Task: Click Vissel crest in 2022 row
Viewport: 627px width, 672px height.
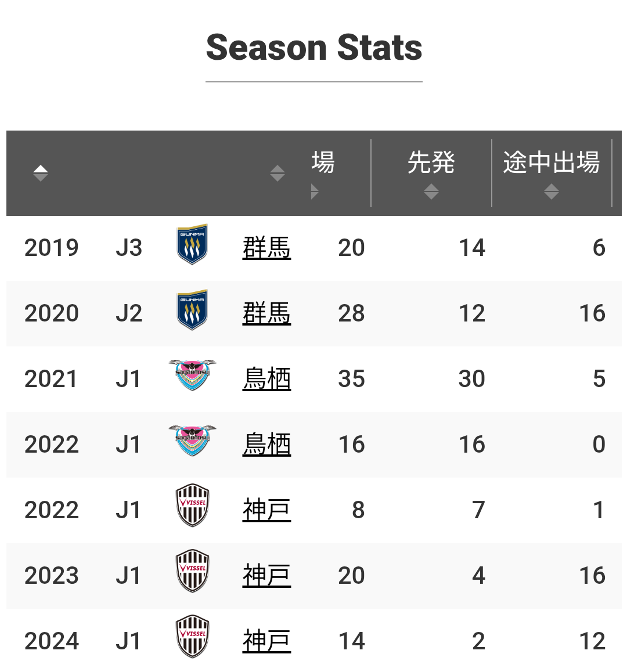Action: 193,505
